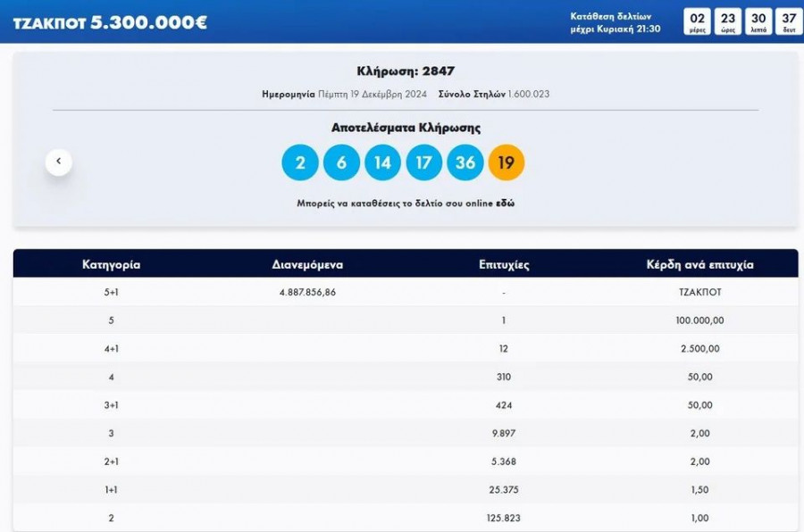Select the countdown minutes box showing 30

pos(758,21)
